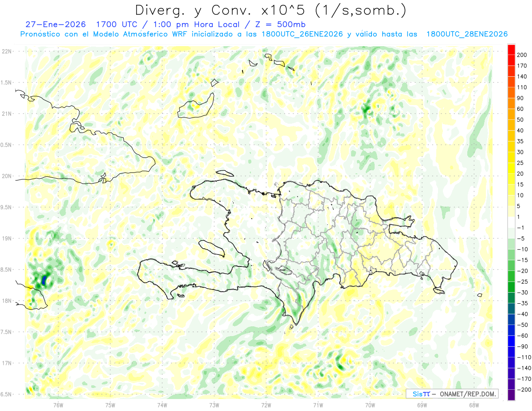Viewport: 532px width, 411px height.
Task: Click the '74W' longitude label
Action: pos(162,405)
